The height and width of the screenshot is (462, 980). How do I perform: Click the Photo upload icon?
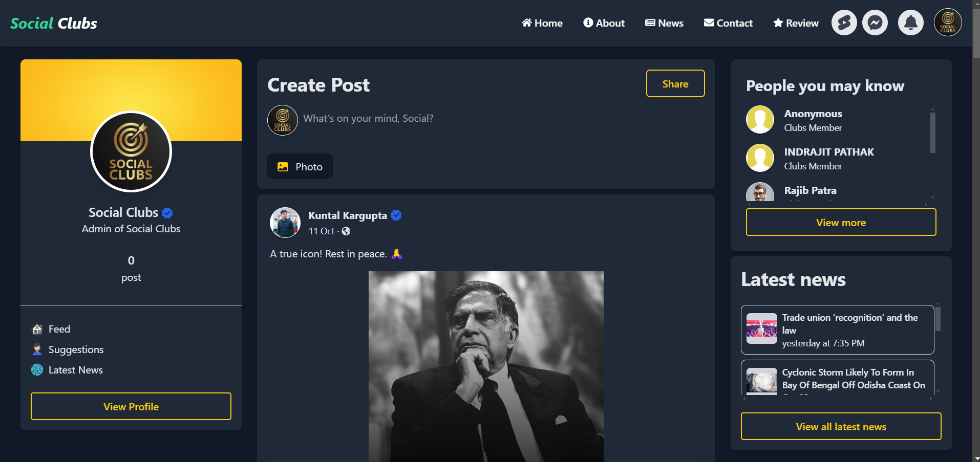[283, 167]
